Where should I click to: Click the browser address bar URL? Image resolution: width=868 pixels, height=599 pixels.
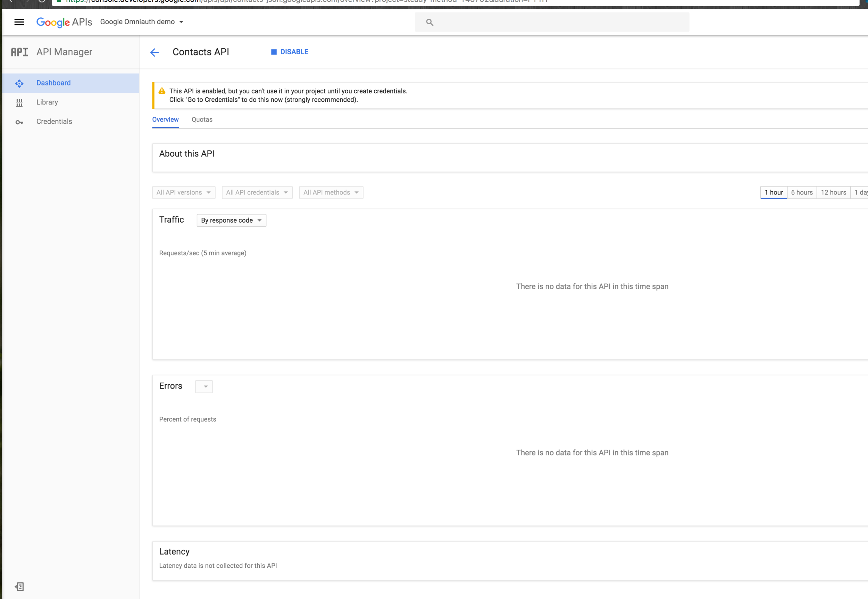(x=307, y=2)
